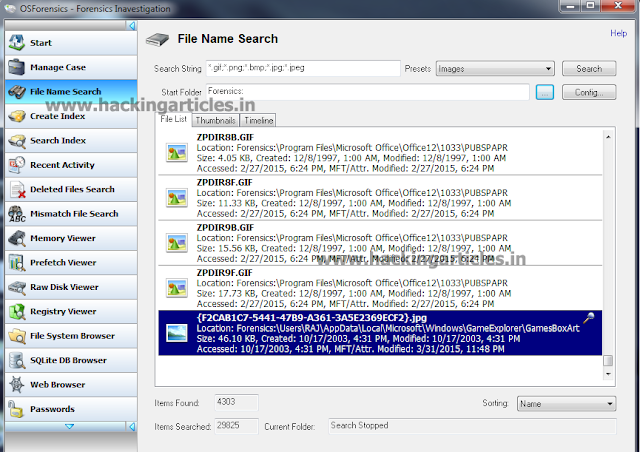The height and width of the screenshot is (452, 640).
Task: Select the File Name Search binoculars icon
Action: pos(17,91)
